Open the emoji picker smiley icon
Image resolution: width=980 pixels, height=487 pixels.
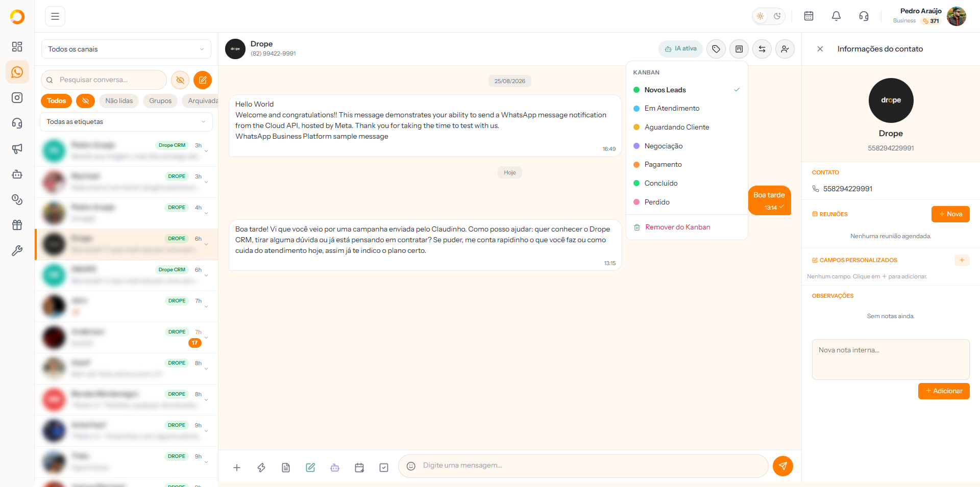(411, 466)
